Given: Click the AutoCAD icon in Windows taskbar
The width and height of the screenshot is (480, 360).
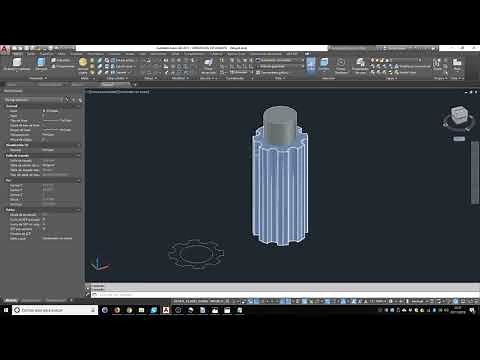Looking at the screenshot, I should click(x=166, y=310).
